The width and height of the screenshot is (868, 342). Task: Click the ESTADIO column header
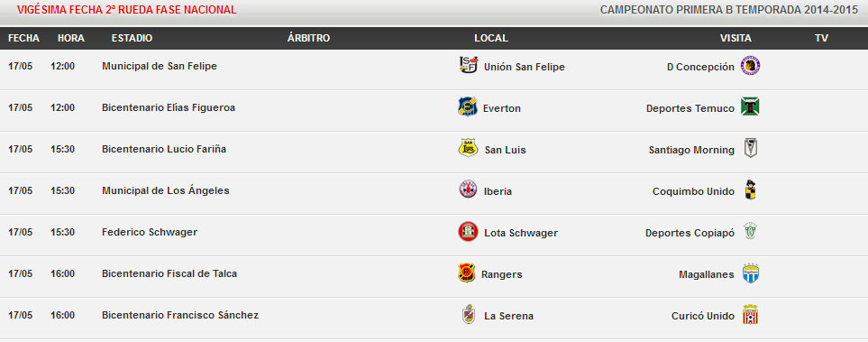[x=132, y=38]
